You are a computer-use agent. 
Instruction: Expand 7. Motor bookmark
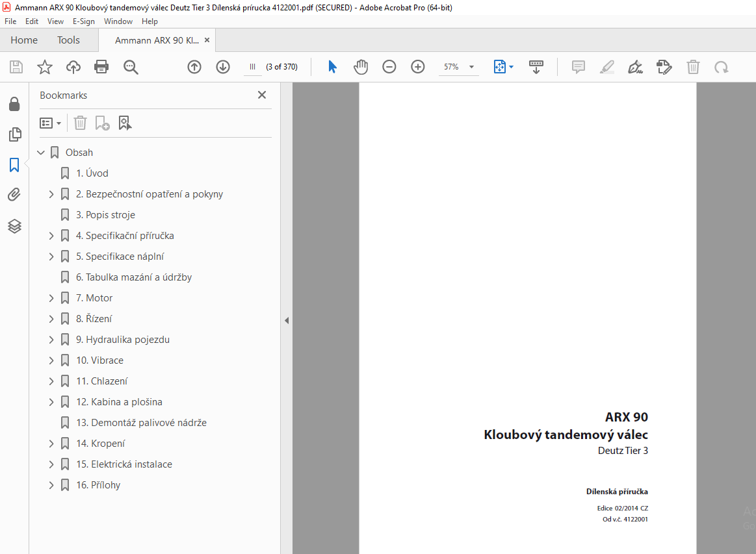coord(51,298)
